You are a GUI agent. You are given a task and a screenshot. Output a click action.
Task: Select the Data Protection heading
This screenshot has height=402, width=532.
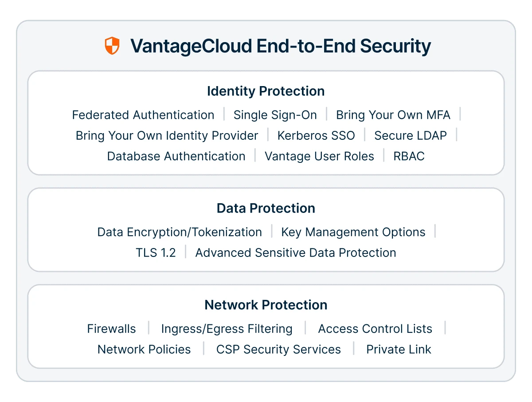point(266,208)
